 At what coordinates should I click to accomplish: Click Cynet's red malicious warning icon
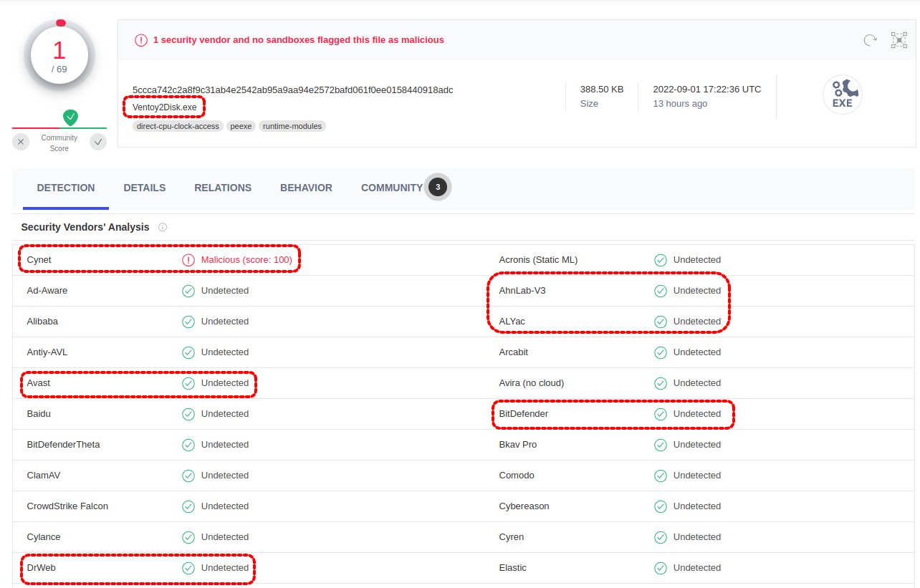[x=188, y=260]
